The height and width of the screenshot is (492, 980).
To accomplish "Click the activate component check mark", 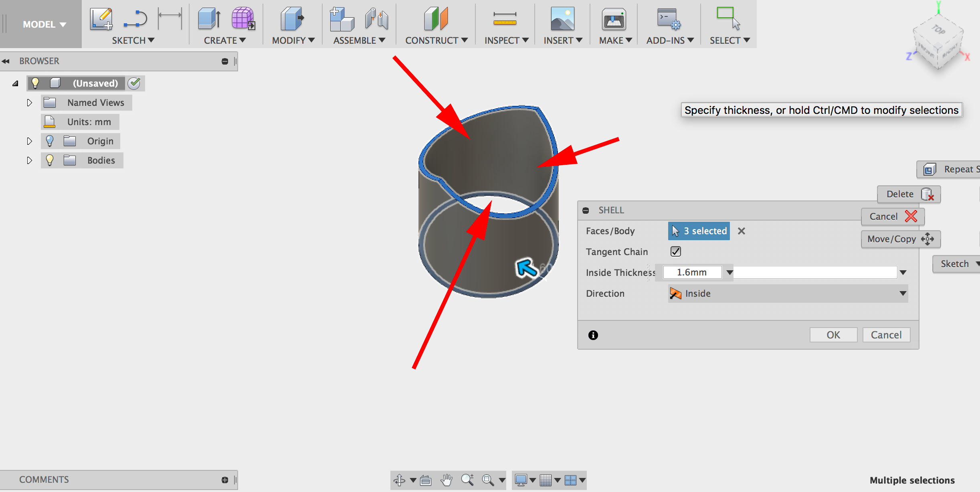I will click(134, 83).
